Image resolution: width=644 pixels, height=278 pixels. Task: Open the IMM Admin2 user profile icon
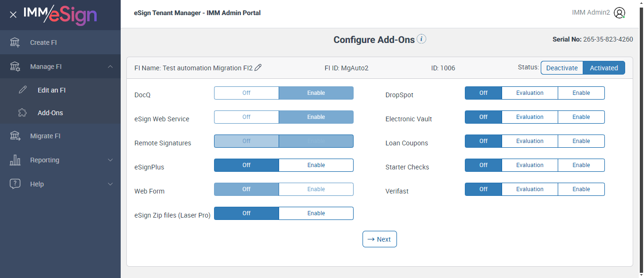click(619, 13)
